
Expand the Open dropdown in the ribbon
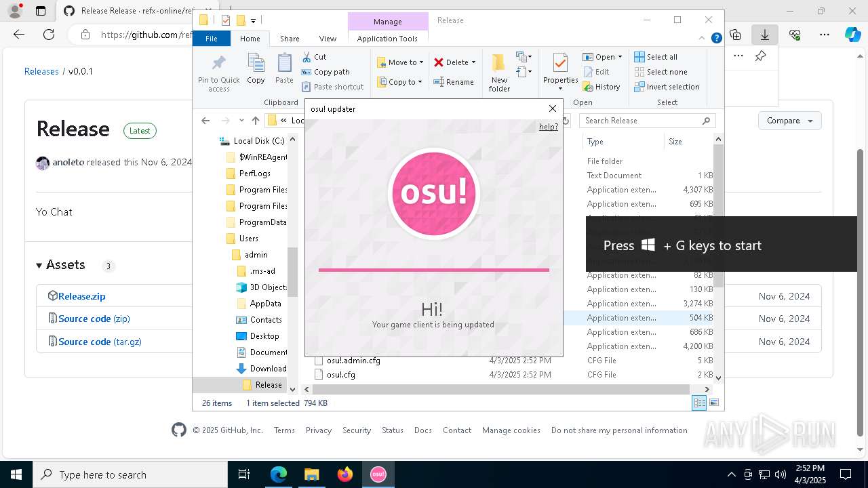[x=620, y=57]
